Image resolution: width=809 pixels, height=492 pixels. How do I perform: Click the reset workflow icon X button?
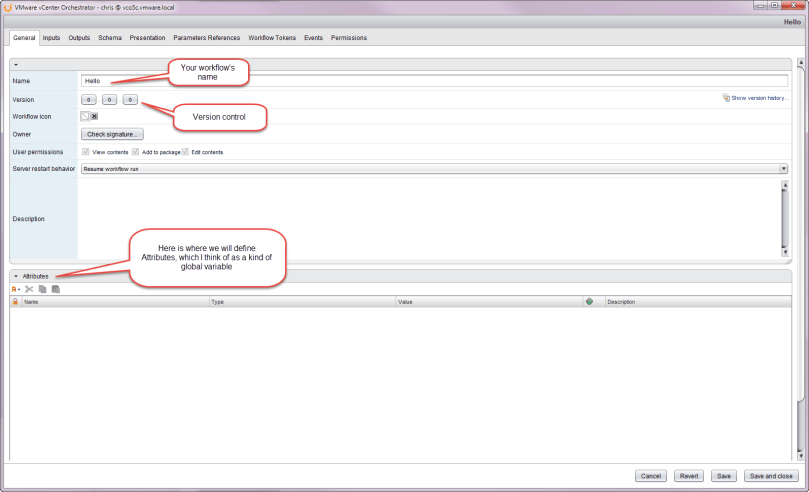coord(95,116)
